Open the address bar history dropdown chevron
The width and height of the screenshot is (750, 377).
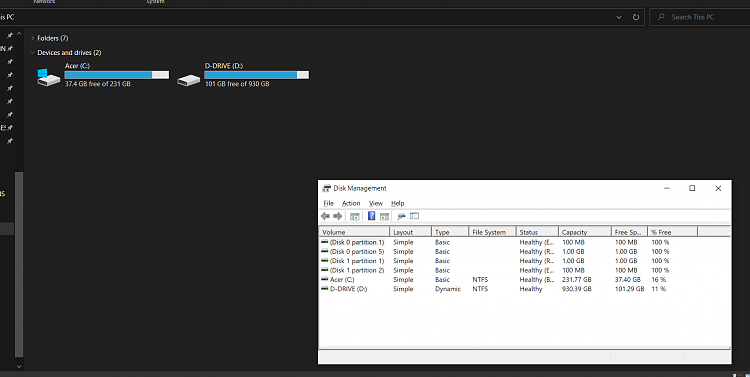[618, 17]
